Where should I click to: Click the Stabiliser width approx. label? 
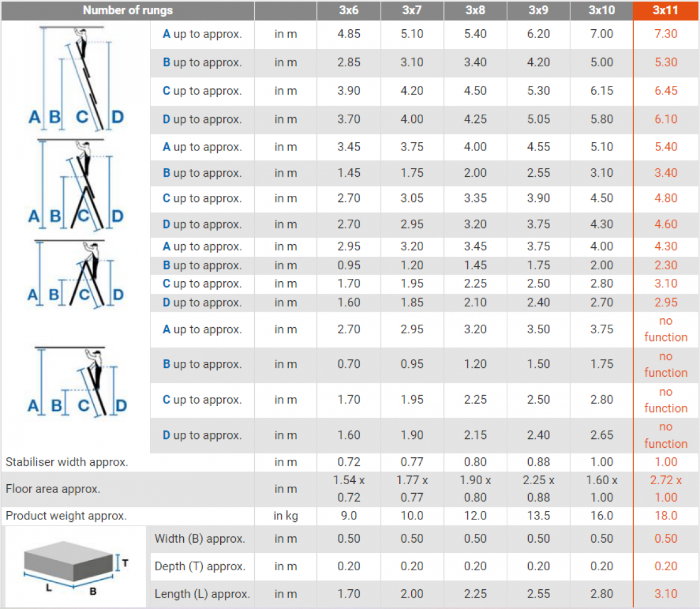[x=67, y=462]
